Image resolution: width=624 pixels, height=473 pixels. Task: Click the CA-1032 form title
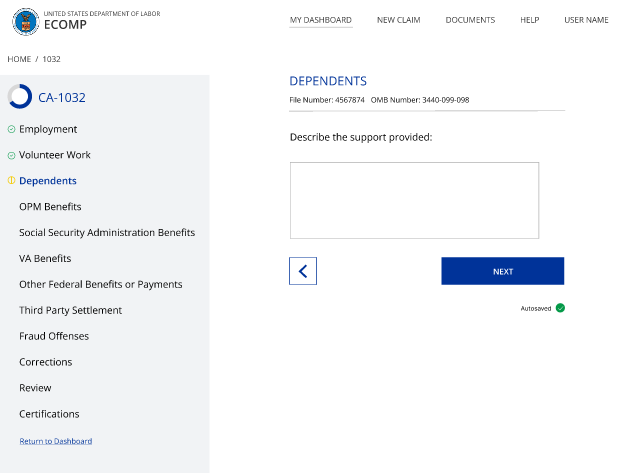(x=62, y=97)
